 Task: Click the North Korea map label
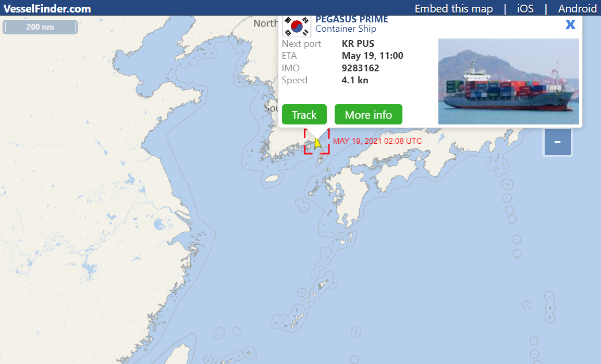(x=266, y=23)
